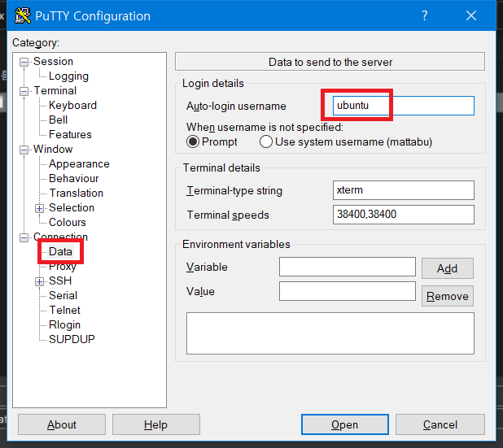Open the Features category
The height and width of the screenshot is (448, 503).
tap(70, 134)
